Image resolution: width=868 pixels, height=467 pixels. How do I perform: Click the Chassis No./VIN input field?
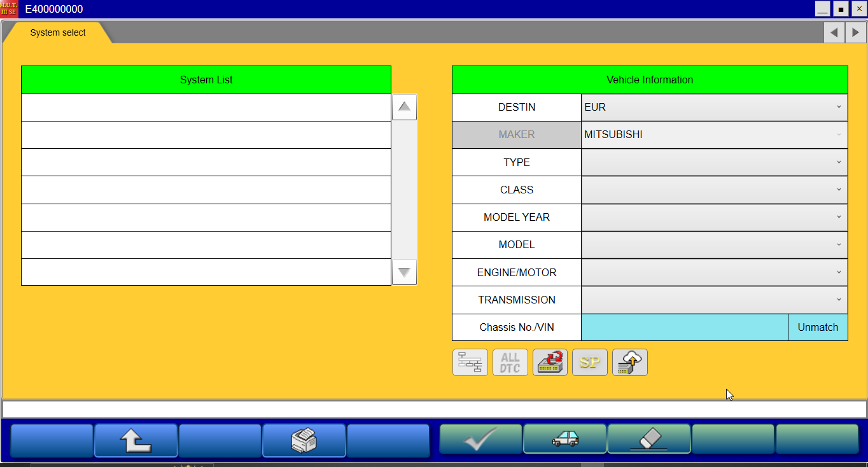(684, 327)
